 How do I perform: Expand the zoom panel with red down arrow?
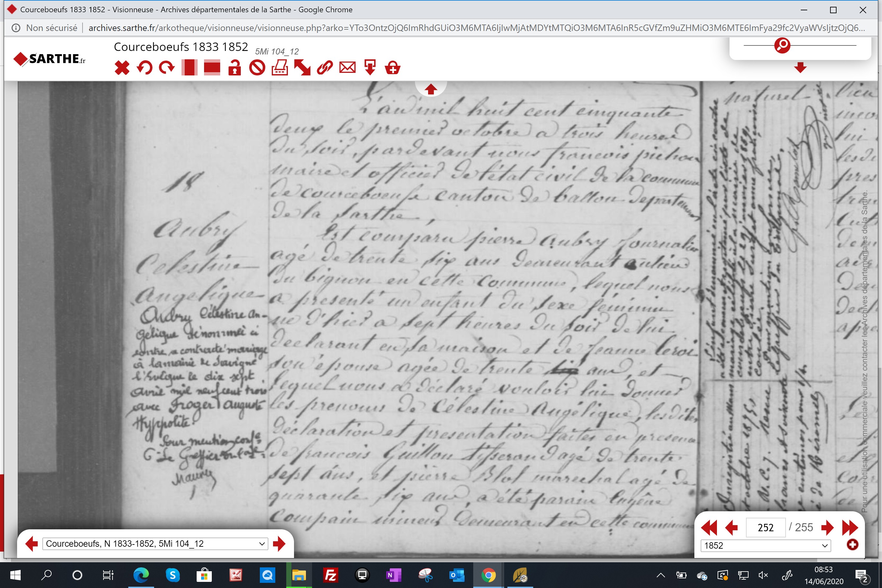tap(800, 67)
